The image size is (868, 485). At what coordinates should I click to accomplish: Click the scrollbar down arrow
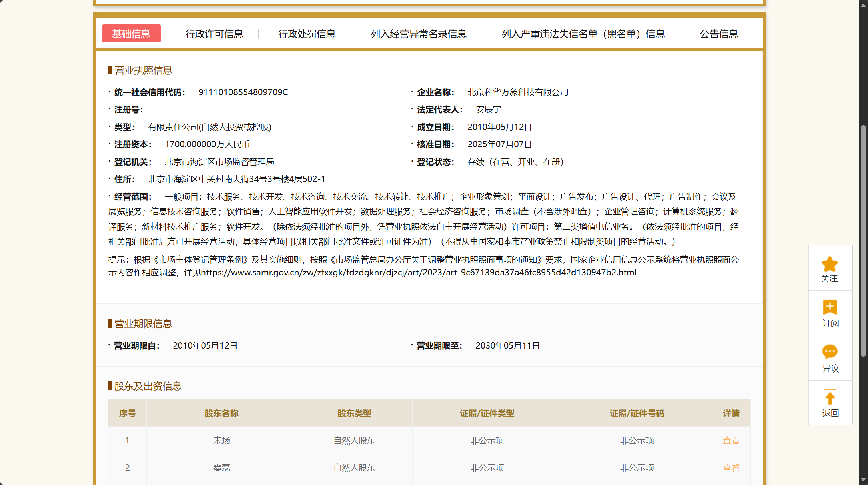pyautogui.click(x=863, y=479)
